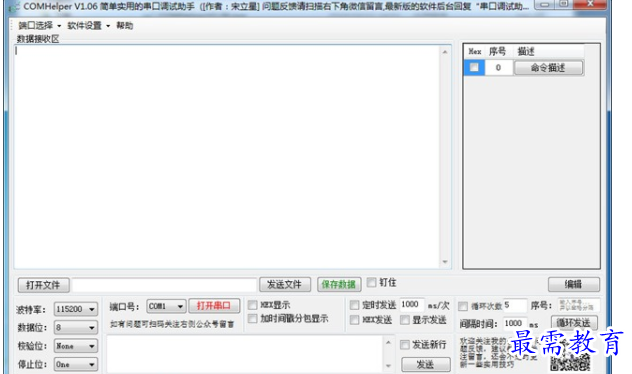The image size is (632, 374).
Task: Click the 编辑 button
Action: coord(574,285)
